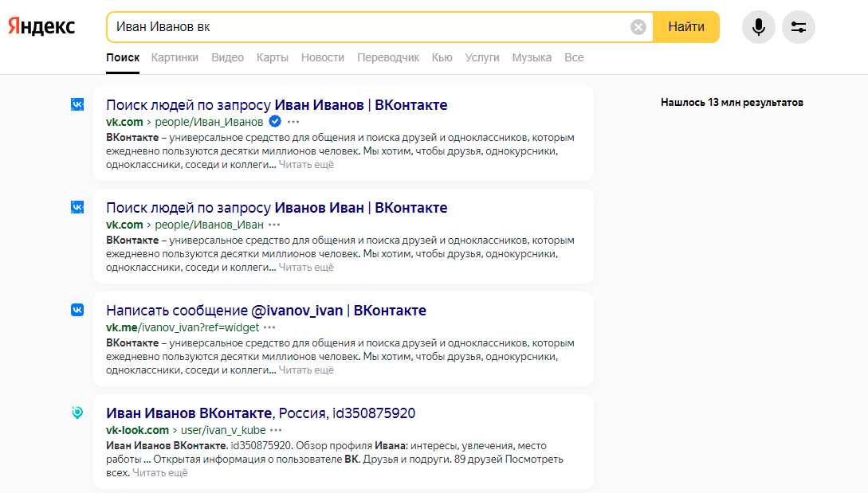Click the user/ivan_v_kube URL path
Viewport: 868px width, 493px height.
pyautogui.click(x=223, y=430)
